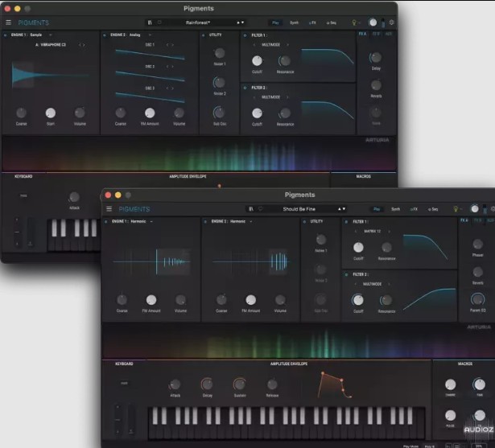
Task: Click Sub Osc knob in Rainforest Utility
Action: 219,113
